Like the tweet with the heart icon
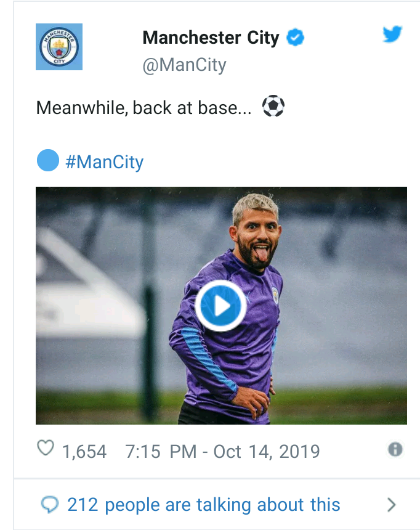This screenshot has height=530, width=420. tap(46, 449)
